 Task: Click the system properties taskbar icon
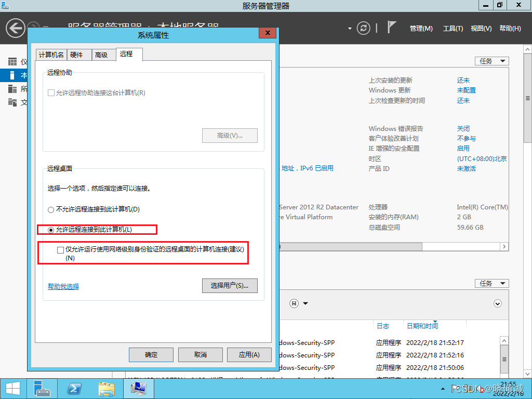(x=138, y=389)
